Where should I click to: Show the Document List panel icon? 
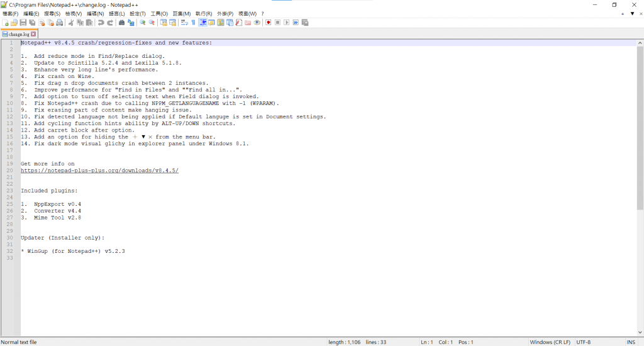point(230,23)
